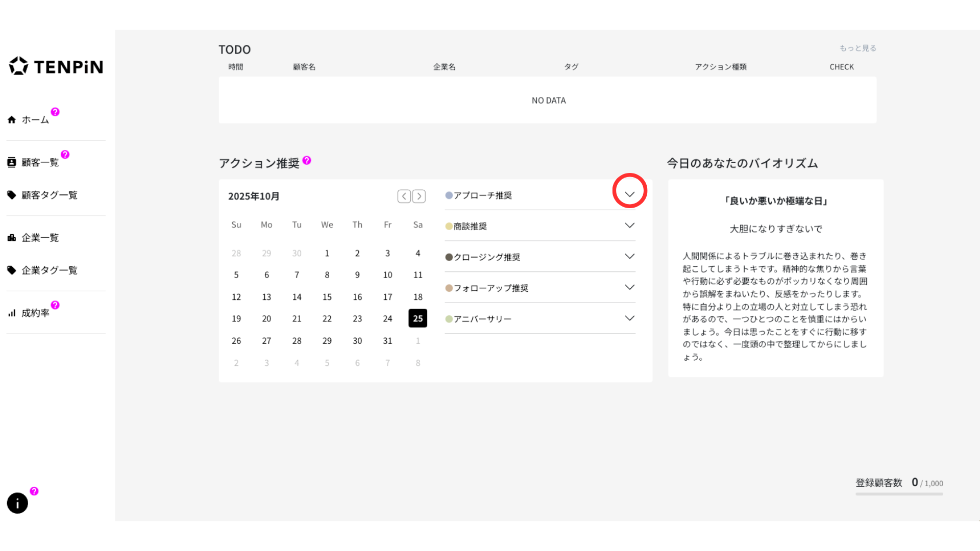Expand the アプローチ推奨 section
Image resolution: width=980 pixels, height=551 pixels.
coord(629,194)
